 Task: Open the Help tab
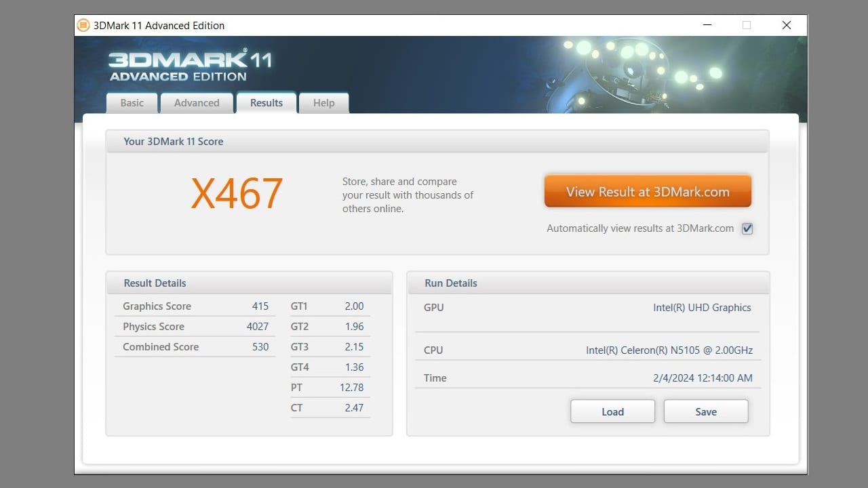click(323, 103)
